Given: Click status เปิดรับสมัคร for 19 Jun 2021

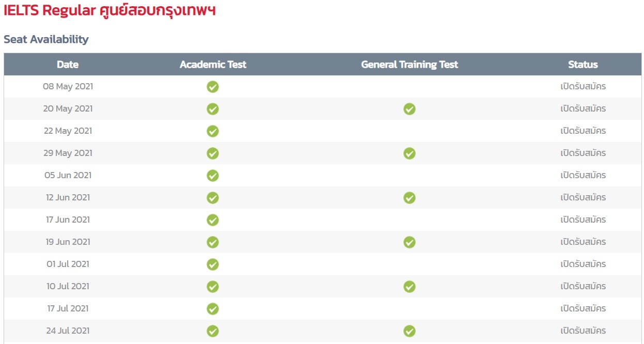Looking at the screenshot, I should (x=583, y=242).
